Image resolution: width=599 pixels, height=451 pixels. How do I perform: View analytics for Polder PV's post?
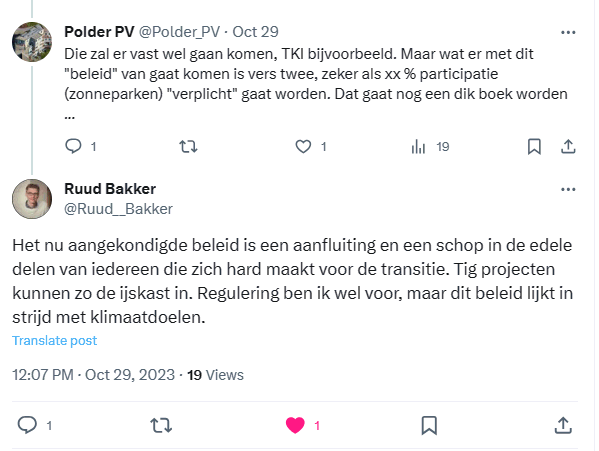pos(419,146)
